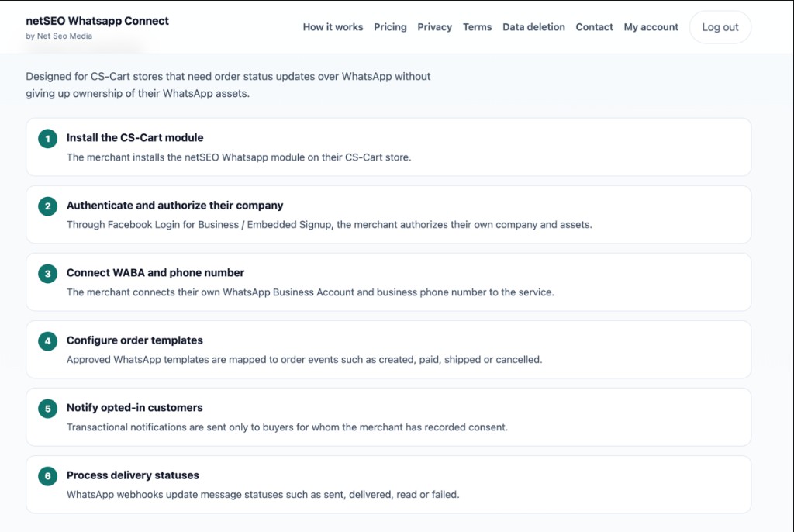Select 'Authenticate and authorize their company' heading
The width and height of the screenshot is (794, 532).
click(174, 206)
